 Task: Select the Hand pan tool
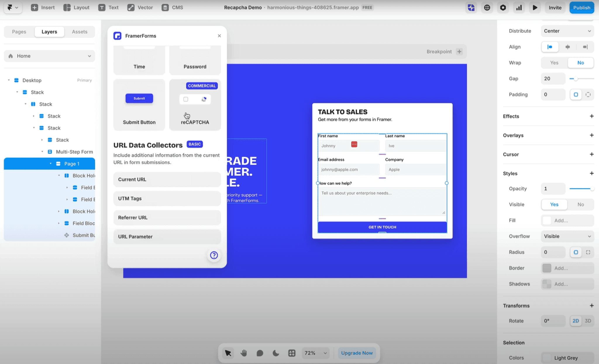(x=244, y=353)
